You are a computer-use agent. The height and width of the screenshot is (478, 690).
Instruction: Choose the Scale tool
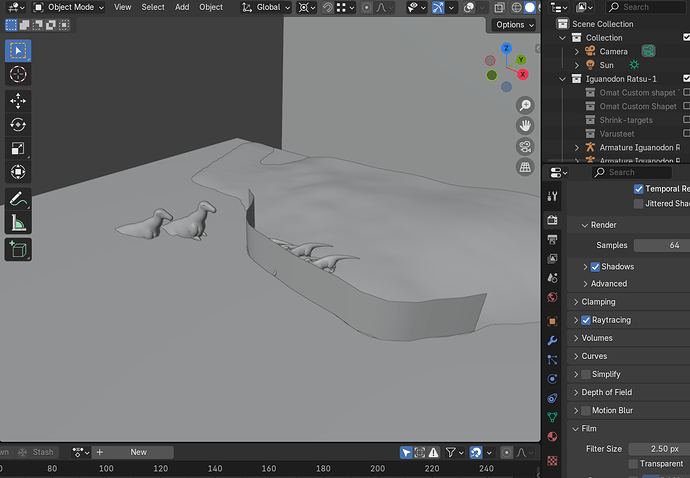click(18, 148)
